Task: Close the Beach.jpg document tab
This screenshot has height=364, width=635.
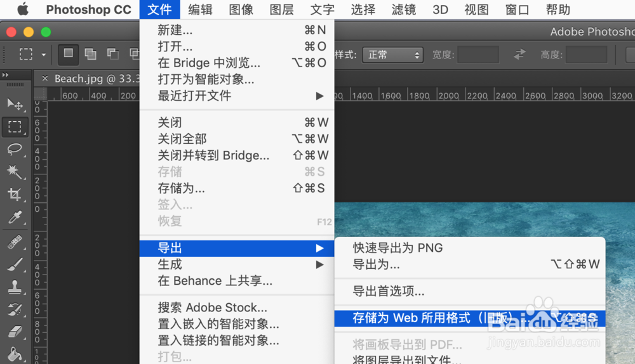Action: [45, 79]
